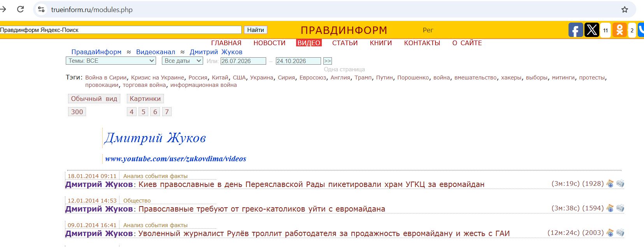Share the page on Facebook
This screenshot has height=247, width=644.
tap(576, 30)
